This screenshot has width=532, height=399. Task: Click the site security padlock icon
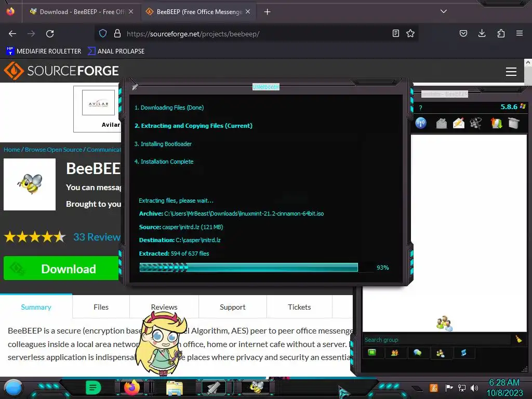coord(117,33)
